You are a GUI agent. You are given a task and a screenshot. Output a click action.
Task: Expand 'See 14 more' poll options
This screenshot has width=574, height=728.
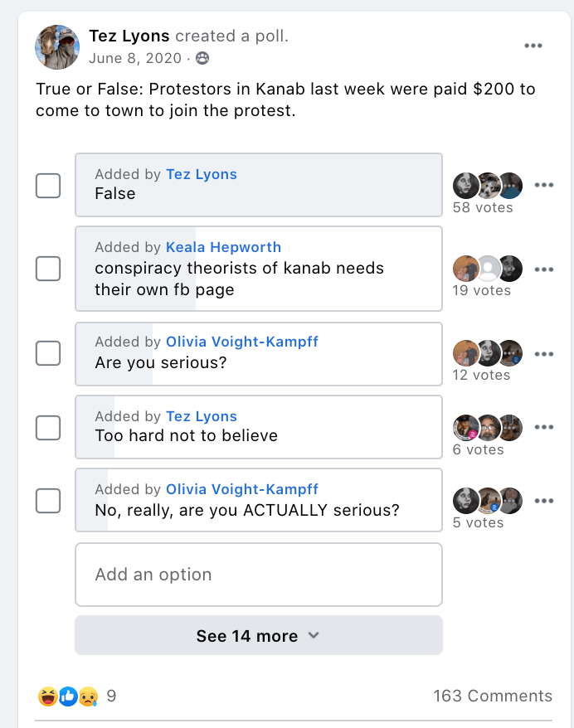tap(258, 636)
